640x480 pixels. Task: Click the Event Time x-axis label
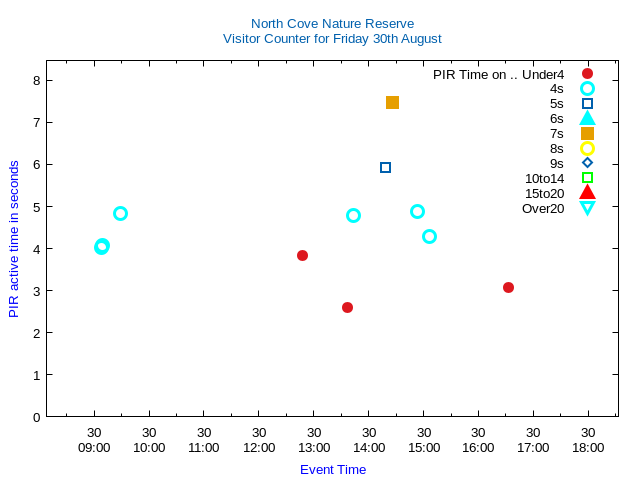333,469
